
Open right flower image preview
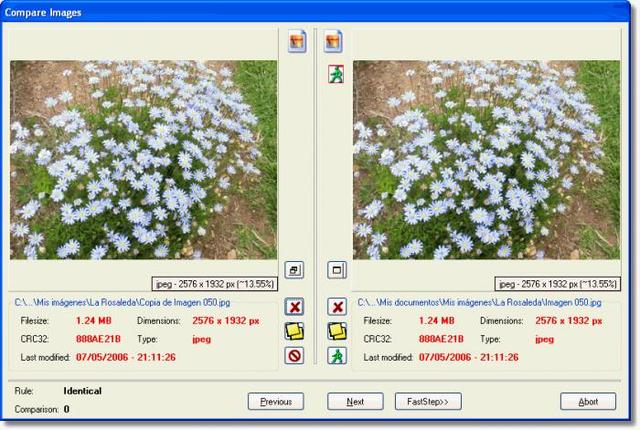pyautogui.click(x=486, y=160)
